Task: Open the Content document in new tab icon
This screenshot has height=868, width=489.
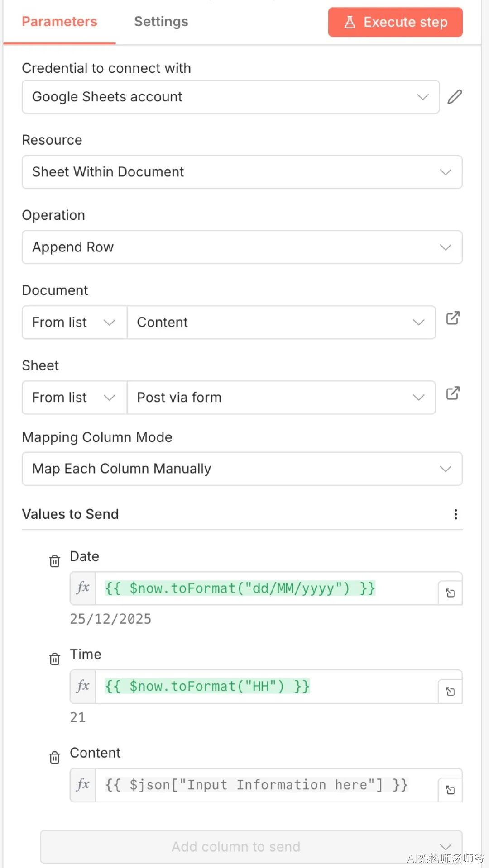Action: [x=453, y=318]
